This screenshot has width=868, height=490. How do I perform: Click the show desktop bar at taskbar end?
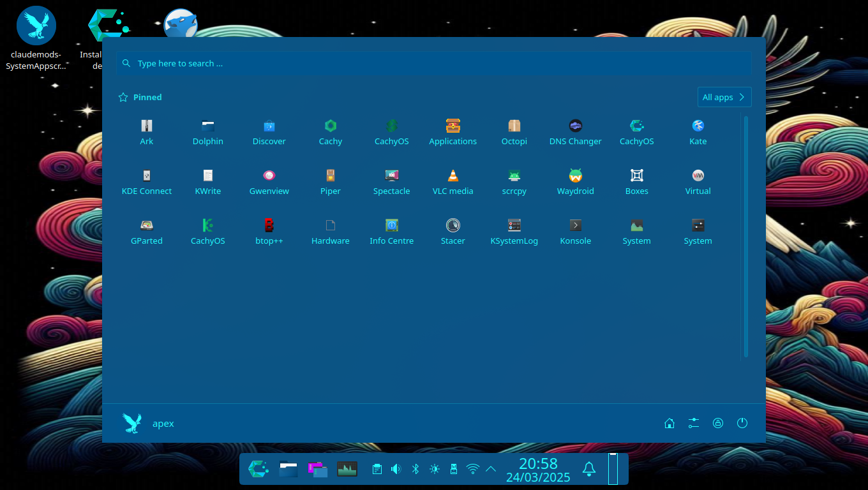pyautogui.click(x=613, y=469)
